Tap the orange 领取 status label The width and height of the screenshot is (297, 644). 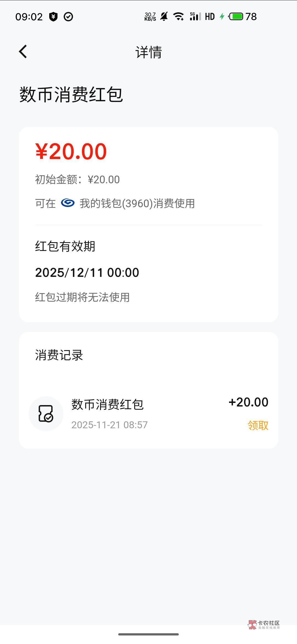[258, 425]
